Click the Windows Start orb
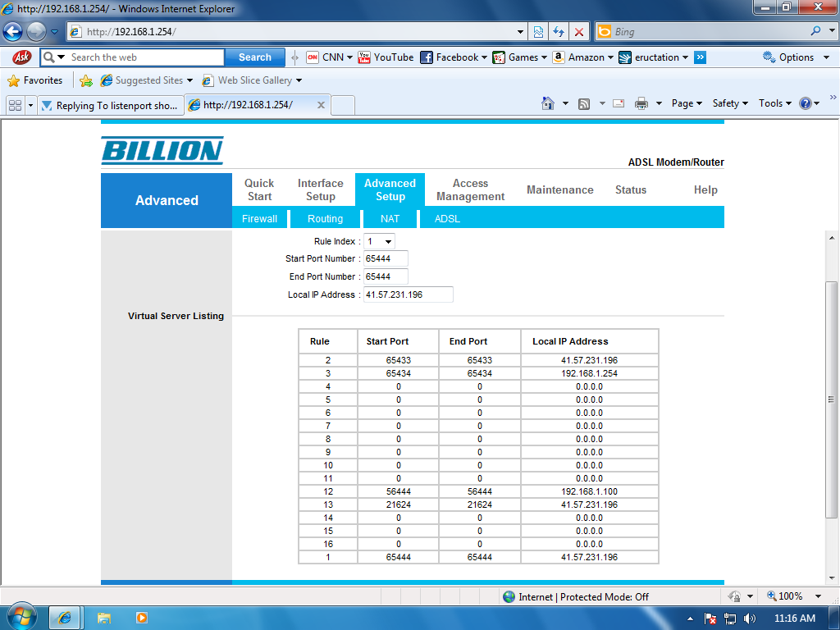 [22, 616]
